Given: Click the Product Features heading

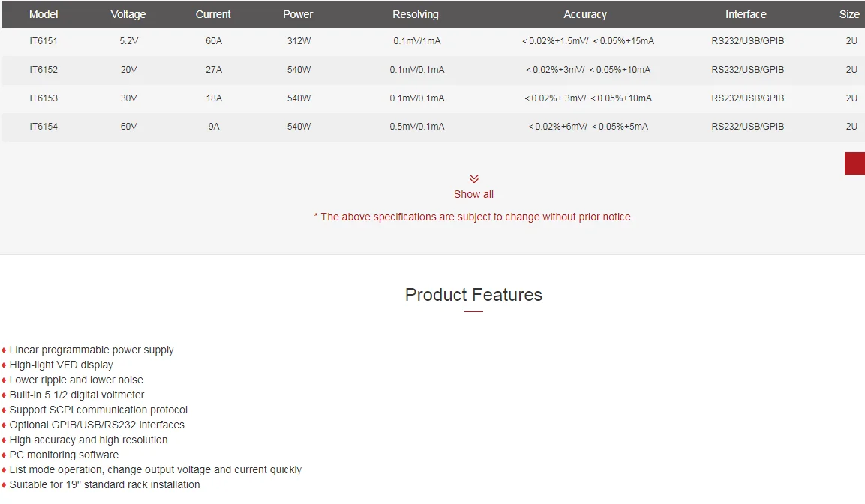Looking at the screenshot, I should click(473, 295).
